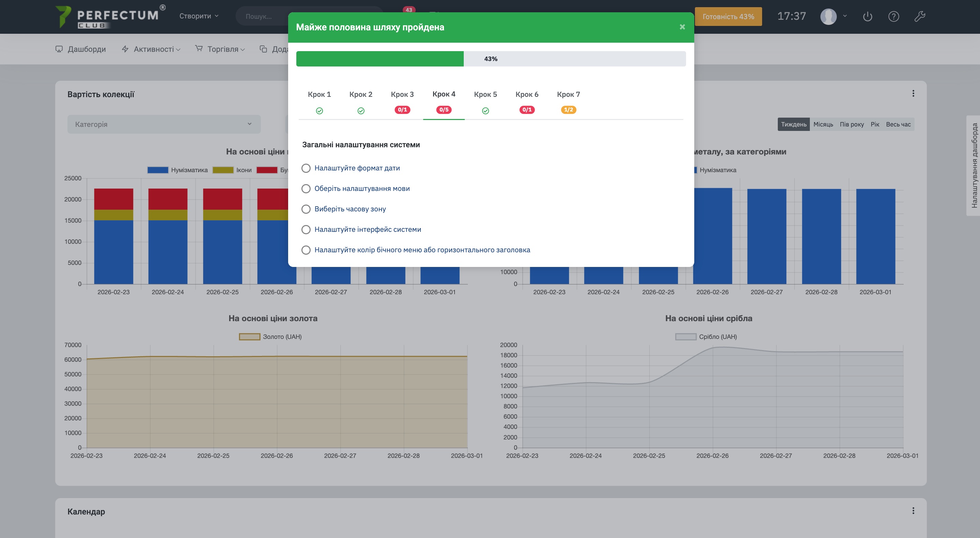This screenshot has height=538, width=980.
Task: Select 'Налаштуйте формат дати' radio circle
Action: coord(306,168)
